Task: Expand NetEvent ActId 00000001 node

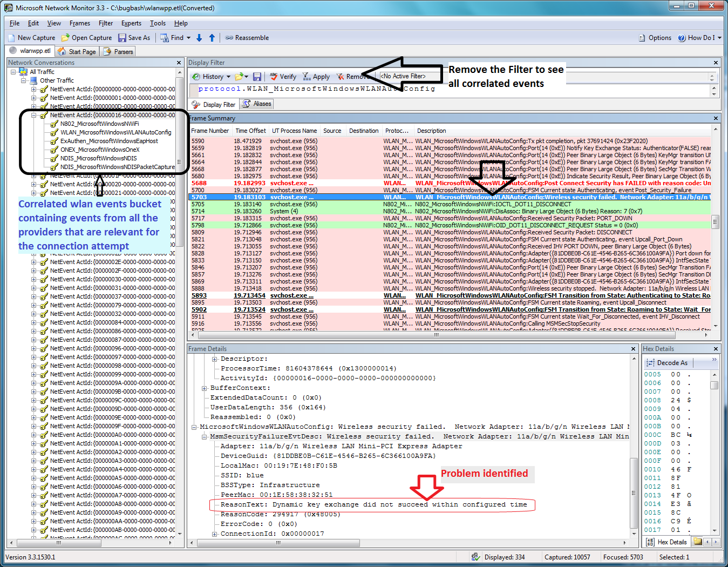Action: tap(34, 98)
